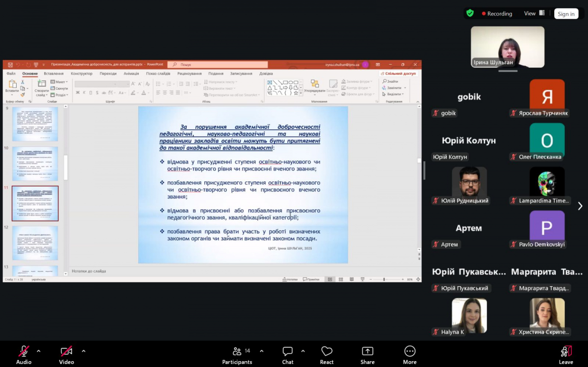588x367 pixels.
Task: Open the View layout menu
Action: point(534,14)
